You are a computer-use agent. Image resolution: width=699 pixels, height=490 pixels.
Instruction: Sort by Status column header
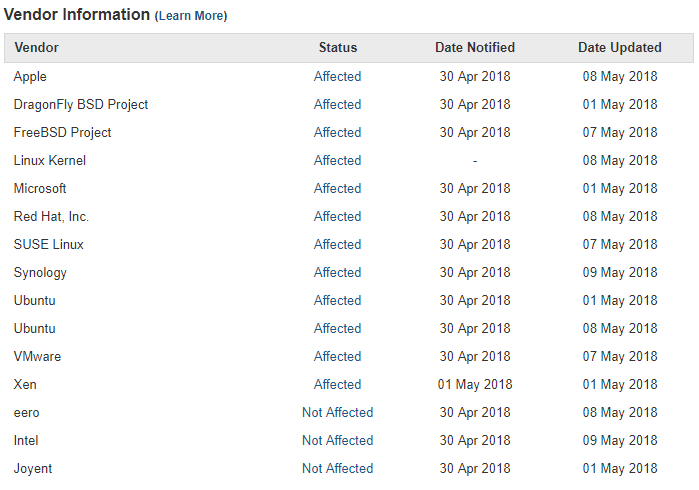337,47
